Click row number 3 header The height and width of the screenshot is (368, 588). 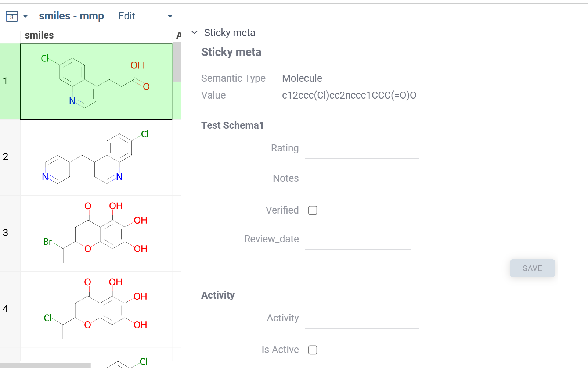pos(6,233)
